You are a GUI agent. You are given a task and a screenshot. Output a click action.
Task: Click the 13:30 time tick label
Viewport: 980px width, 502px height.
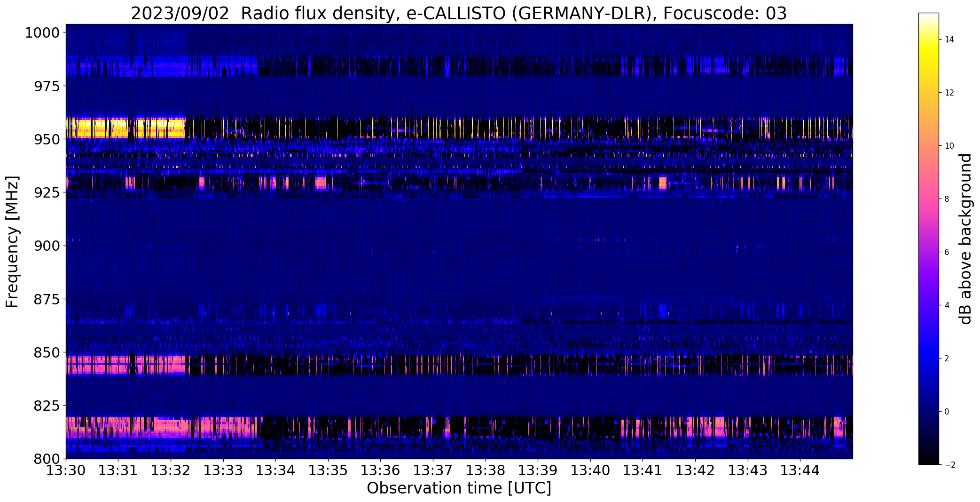click(66, 470)
